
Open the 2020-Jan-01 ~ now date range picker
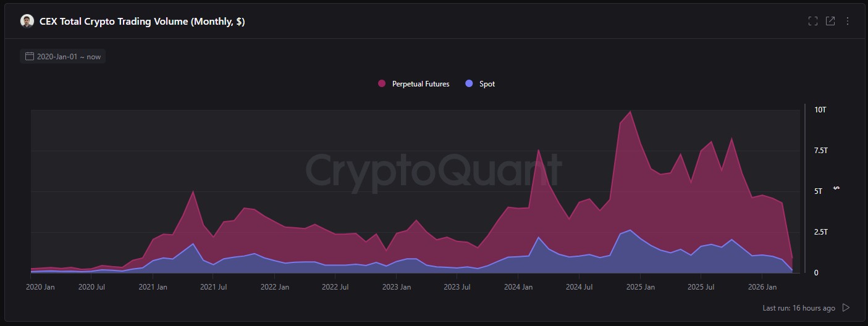[69, 57]
